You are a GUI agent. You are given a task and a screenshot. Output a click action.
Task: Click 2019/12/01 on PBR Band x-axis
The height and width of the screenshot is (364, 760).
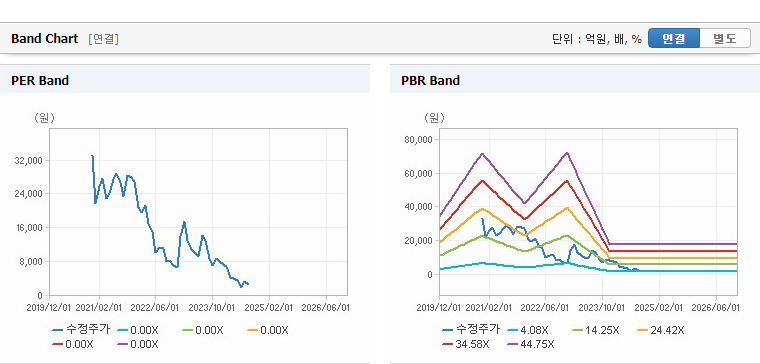[439, 308]
